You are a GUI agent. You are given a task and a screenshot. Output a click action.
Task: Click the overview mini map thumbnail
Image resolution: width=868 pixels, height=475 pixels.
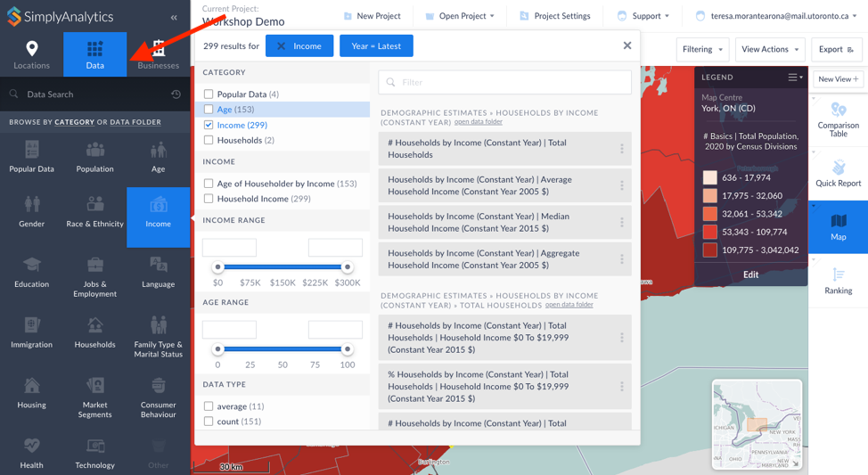click(757, 424)
